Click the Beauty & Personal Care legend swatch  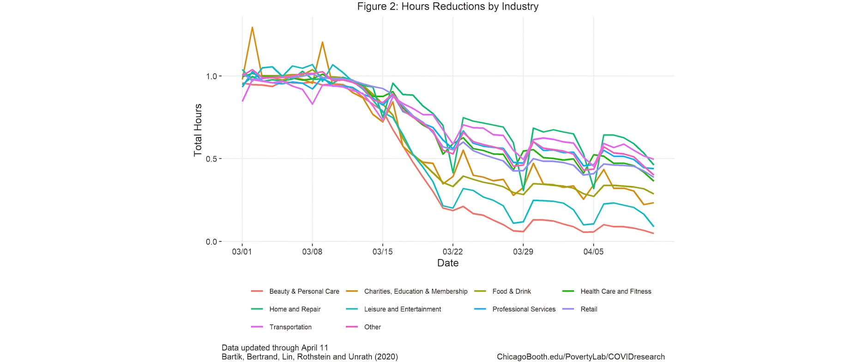(x=257, y=291)
